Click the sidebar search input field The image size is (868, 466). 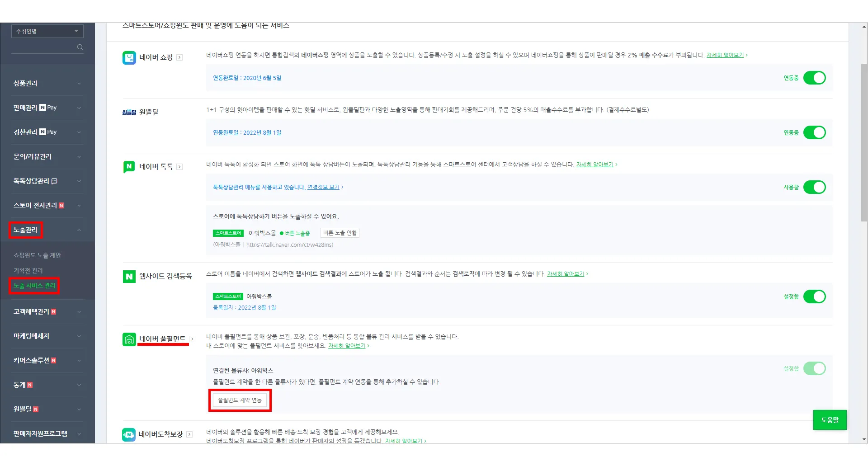[x=44, y=47]
